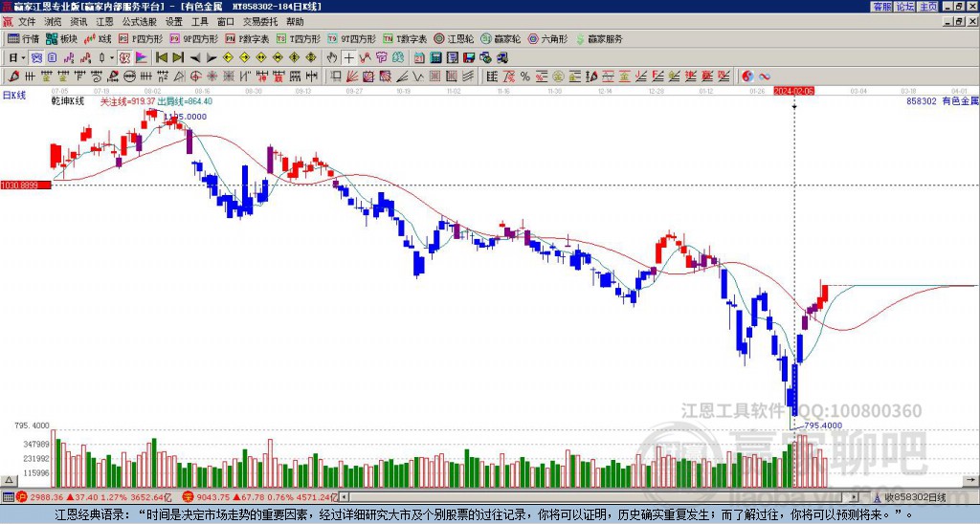Open the 公式选股 menu
This screenshot has height=524, width=980.
(x=139, y=22)
